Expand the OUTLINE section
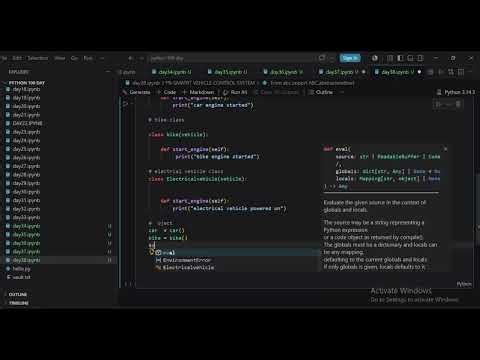Screen dimensions: 480x360 (x=18, y=295)
